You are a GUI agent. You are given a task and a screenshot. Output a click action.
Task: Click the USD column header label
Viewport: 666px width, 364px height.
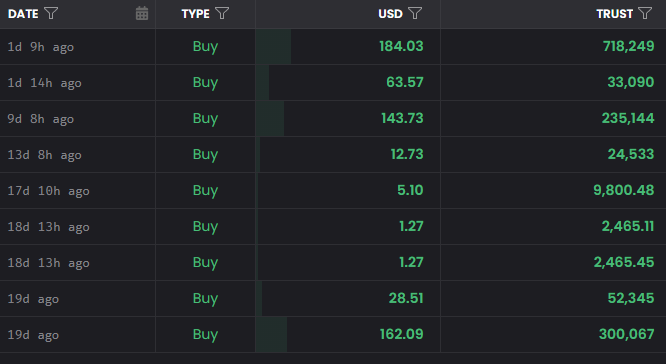(390, 14)
